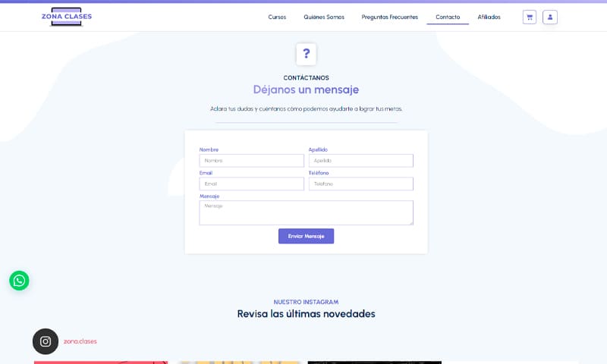The height and width of the screenshot is (364, 607).
Task: Focus the Teléfono input field
Action: 361,184
